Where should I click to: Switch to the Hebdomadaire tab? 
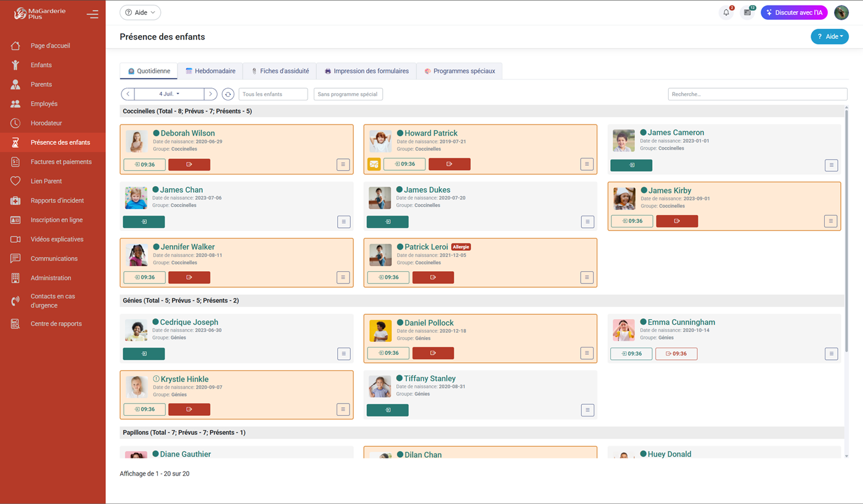pos(210,71)
